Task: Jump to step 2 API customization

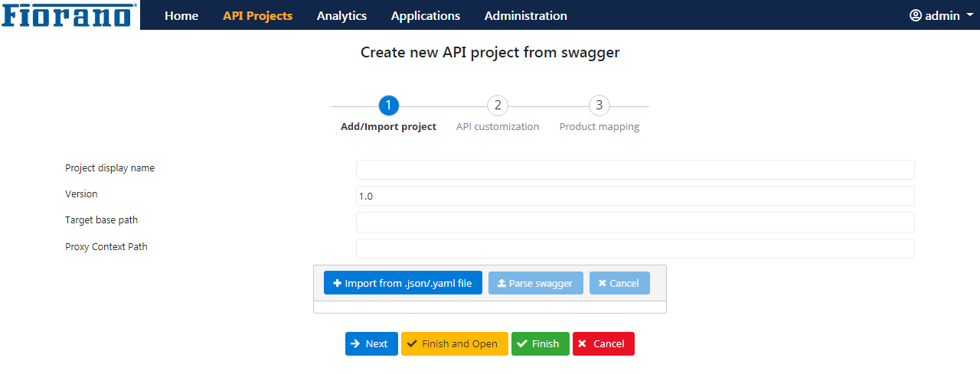Action: [498, 106]
